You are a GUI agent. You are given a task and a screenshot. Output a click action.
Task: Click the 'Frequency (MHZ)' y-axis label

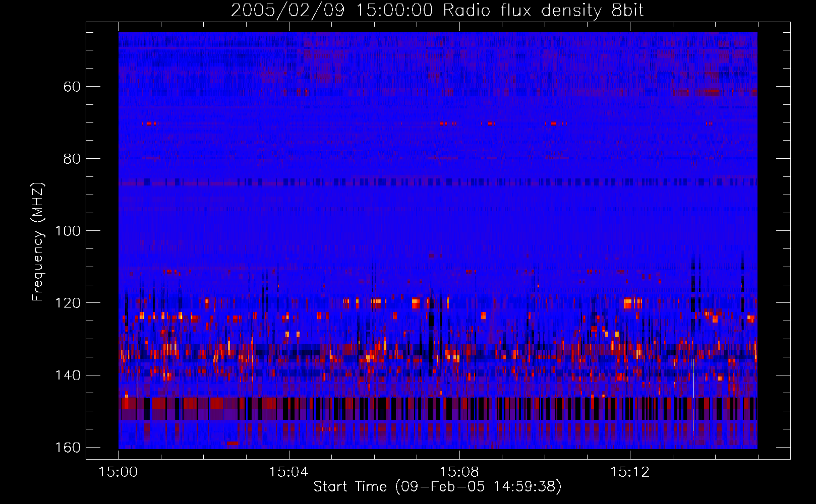pos(38,242)
